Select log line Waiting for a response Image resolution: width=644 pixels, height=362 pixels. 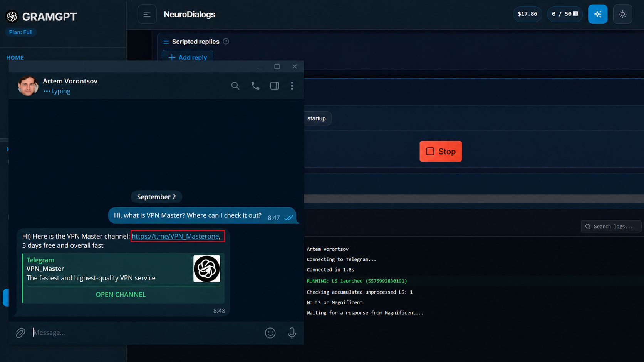coord(365,313)
